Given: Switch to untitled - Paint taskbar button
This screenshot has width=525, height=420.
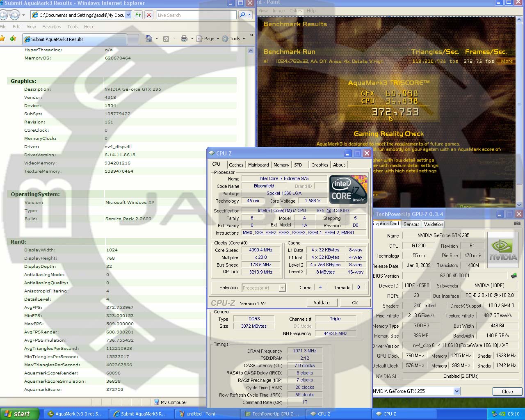Looking at the screenshot, I should [207, 414].
